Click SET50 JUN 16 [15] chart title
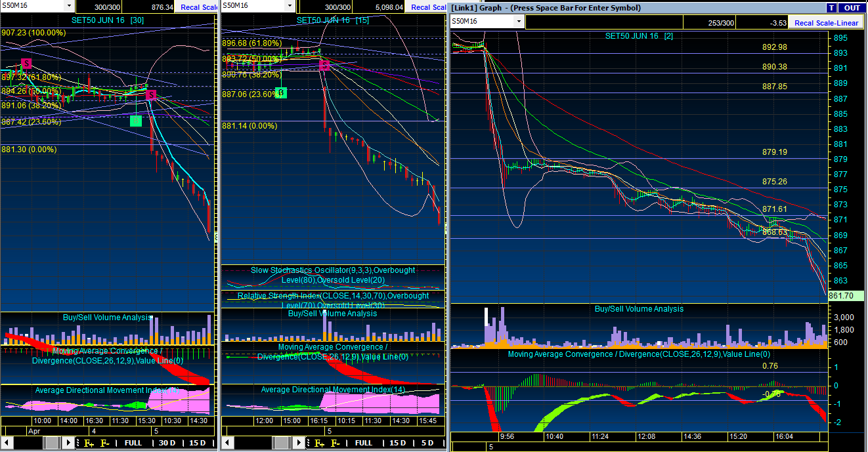 (x=333, y=20)
